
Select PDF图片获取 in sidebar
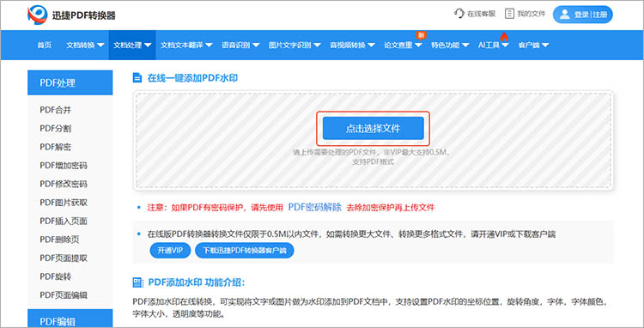[x=64, y=203]
